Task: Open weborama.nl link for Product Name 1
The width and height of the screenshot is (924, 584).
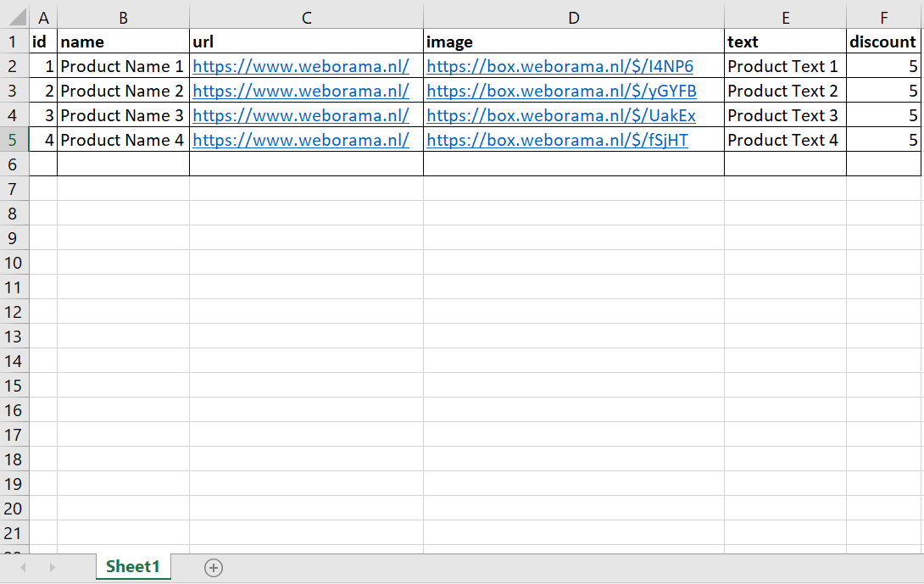Action: 301,66
